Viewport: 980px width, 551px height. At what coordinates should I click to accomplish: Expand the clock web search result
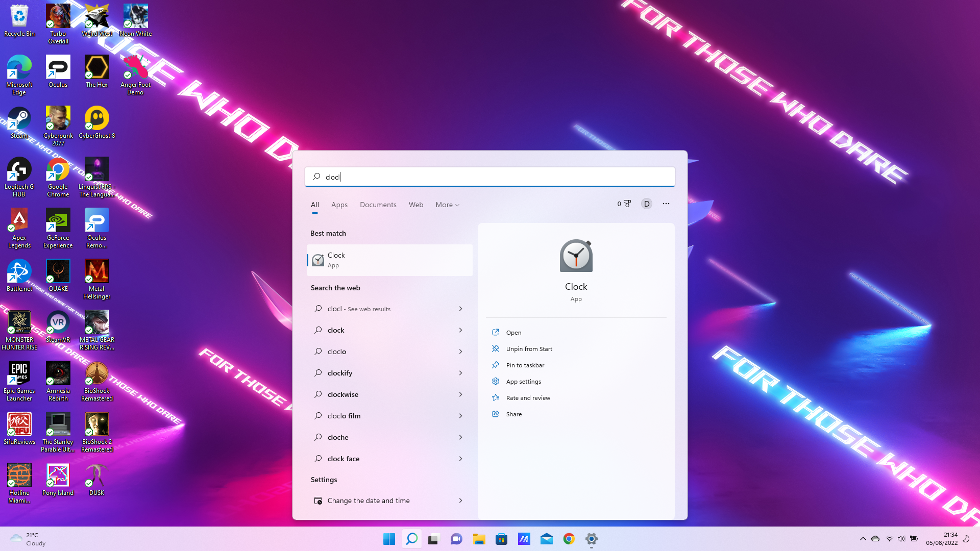click(x=461, y=330)
